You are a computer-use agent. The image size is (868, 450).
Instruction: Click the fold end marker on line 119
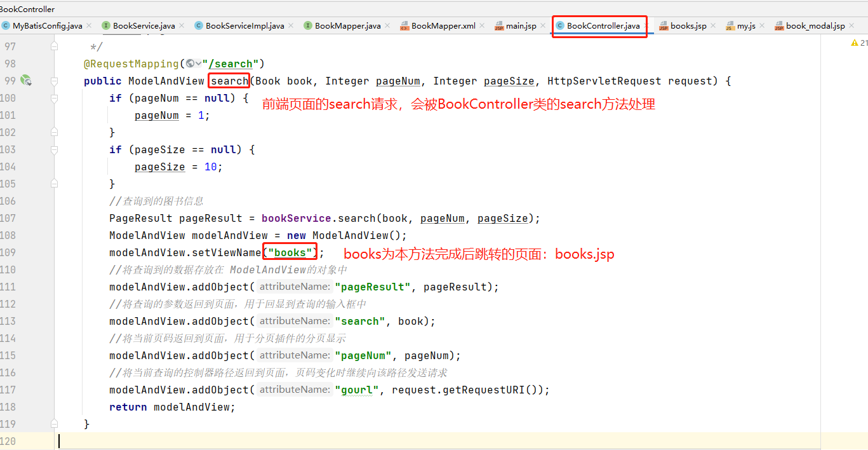click(x=54, y=424)
